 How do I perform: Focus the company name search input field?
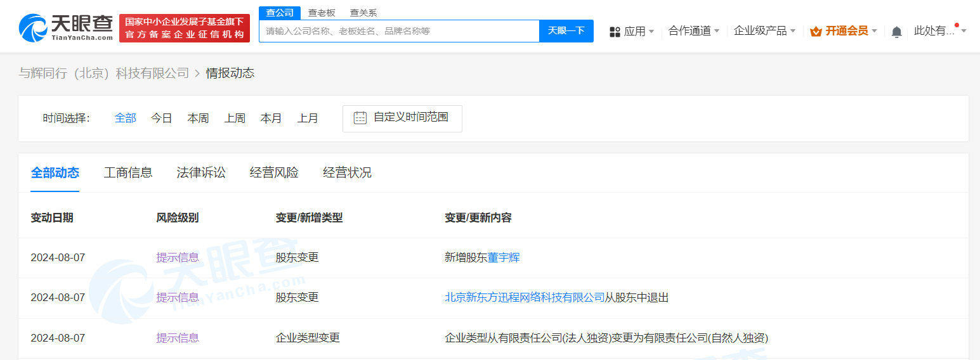click(x=399, y=31)
